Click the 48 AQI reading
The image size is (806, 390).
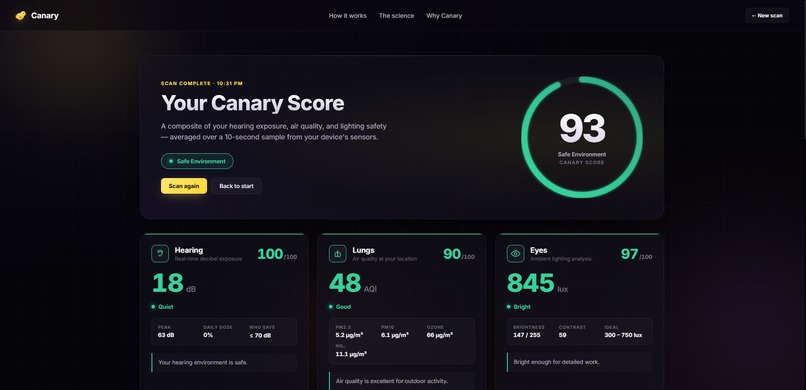coord(353,284)
